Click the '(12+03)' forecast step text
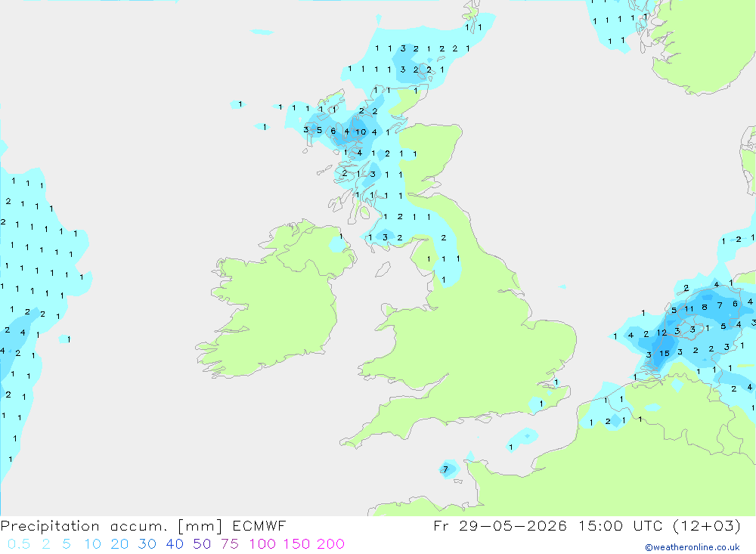The image size is (756, 554). click(x=706, y=525)
